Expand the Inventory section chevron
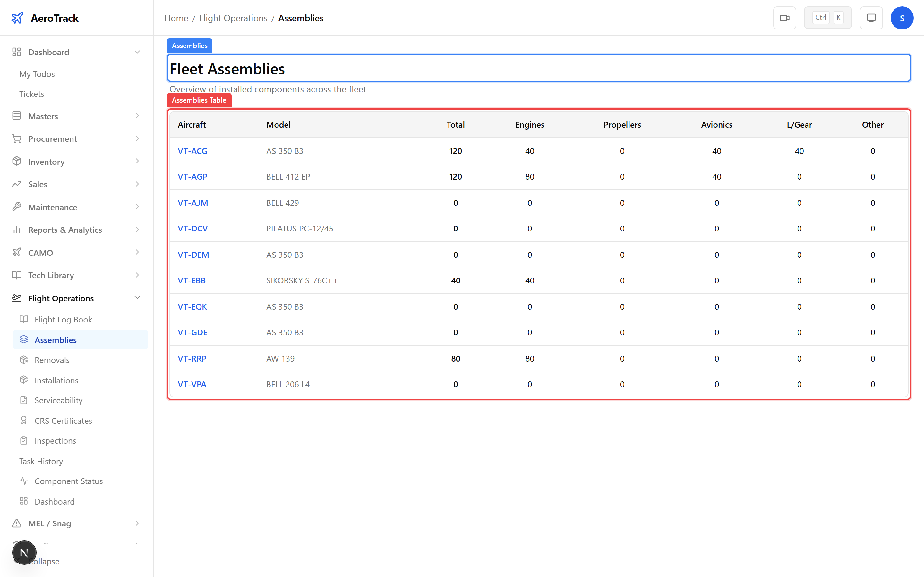Screen dimensions: 924x577 pyautogui.click(x=137, y=162)
